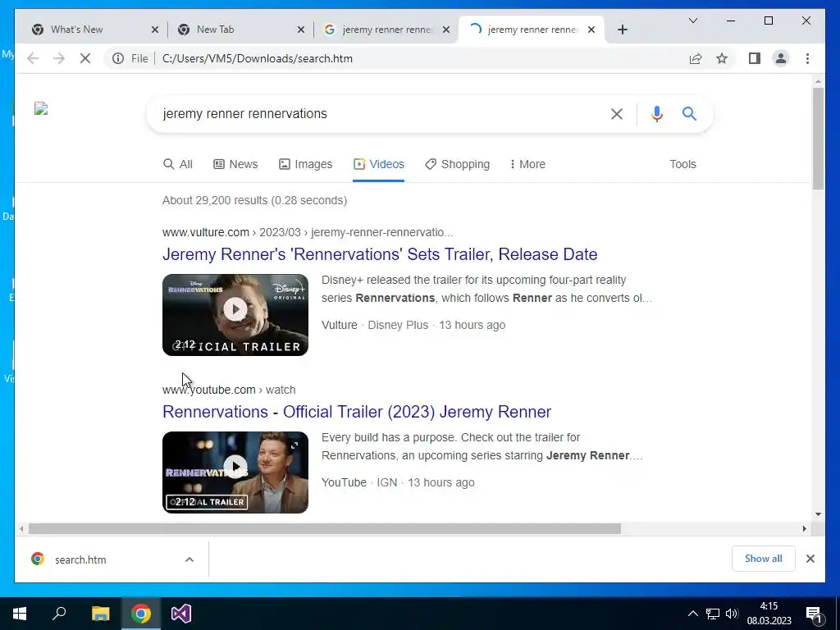Stop loading the page

(85, 58)
